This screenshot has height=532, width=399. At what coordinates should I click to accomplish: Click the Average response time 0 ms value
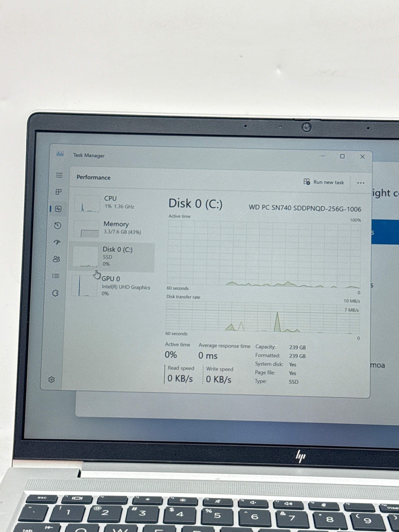(x=208, y=356)
